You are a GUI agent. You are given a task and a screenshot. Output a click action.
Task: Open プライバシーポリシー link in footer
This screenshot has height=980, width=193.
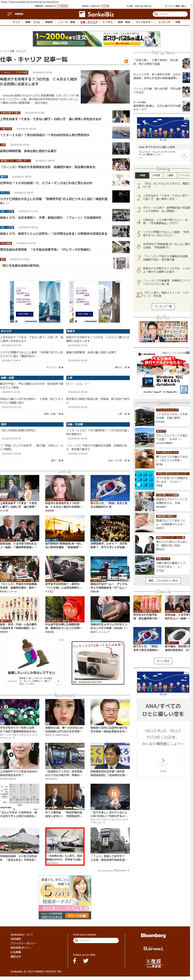tap(24, 943)
